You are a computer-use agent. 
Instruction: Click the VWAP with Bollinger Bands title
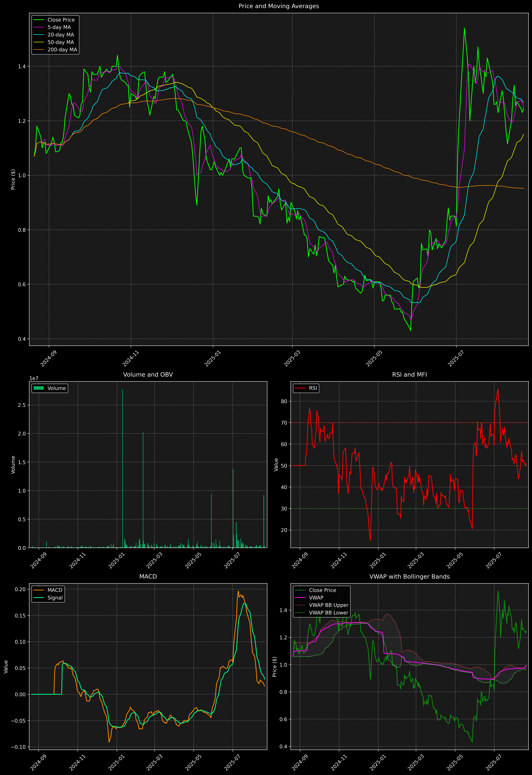[409, 577]
